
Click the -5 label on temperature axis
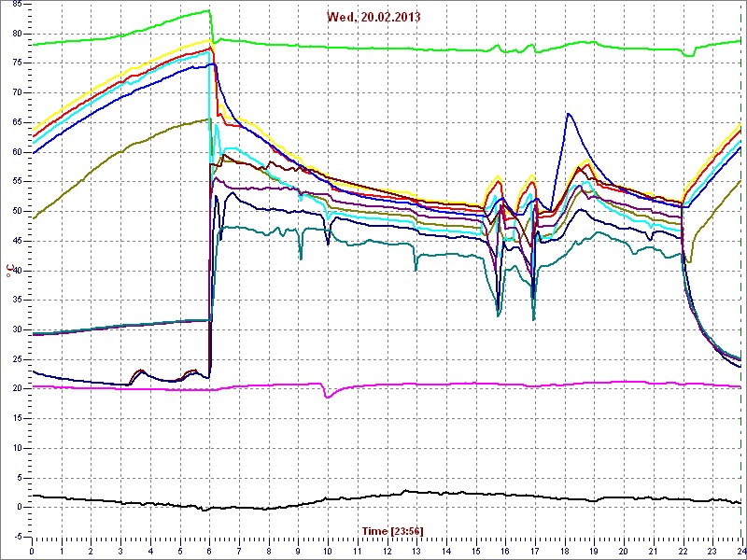click(x=18, y=538)
